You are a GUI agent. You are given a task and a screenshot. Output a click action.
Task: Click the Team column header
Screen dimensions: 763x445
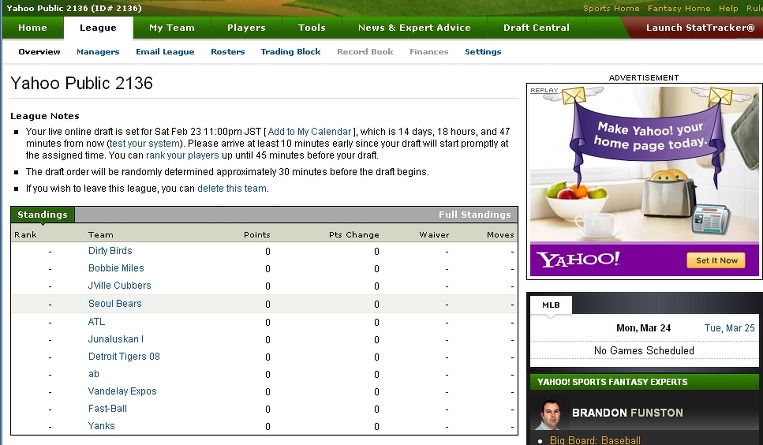[101, 235]
